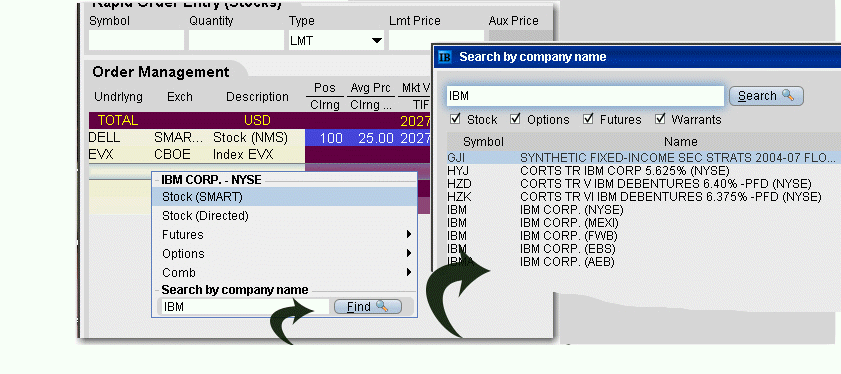Toggle the Futures checkbox
The width and height of the screenshot is (841, 374).
click(588, 119)
